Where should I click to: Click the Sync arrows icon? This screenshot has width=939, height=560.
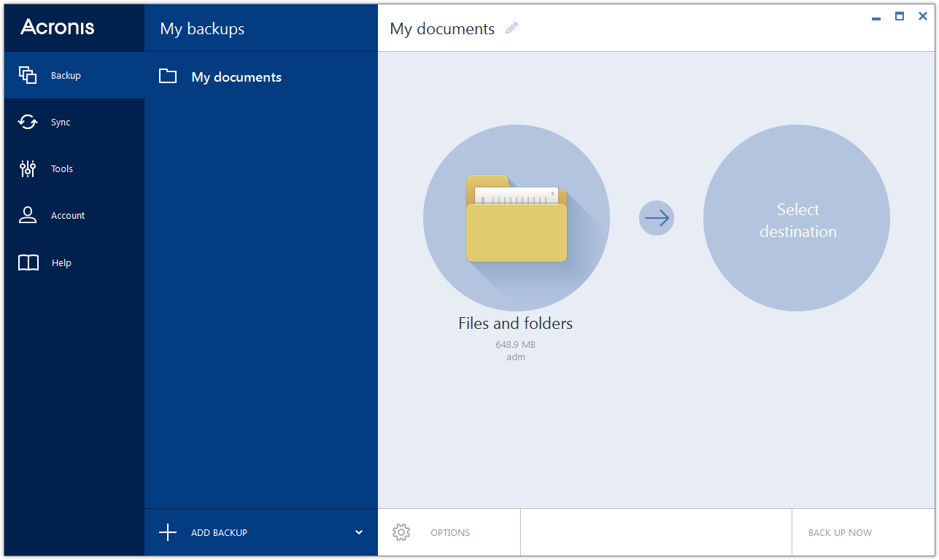28,122
